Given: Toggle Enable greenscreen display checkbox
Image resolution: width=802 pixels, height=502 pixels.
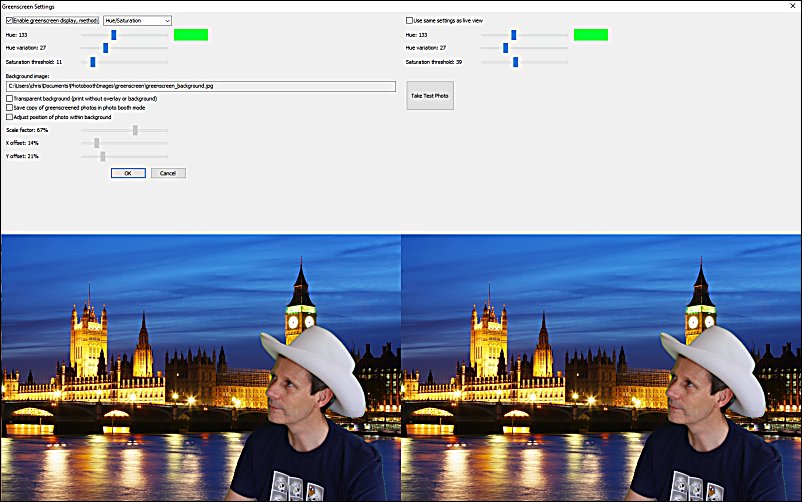Looking at the screenshot, I should pyautogui.click(x=9, y=20).
